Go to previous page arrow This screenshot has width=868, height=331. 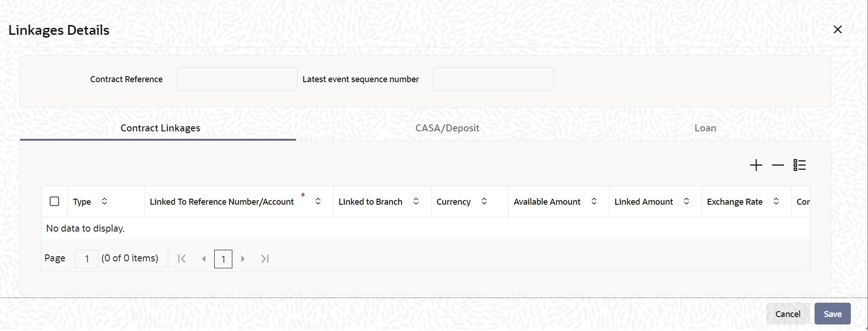coord(204,259)
